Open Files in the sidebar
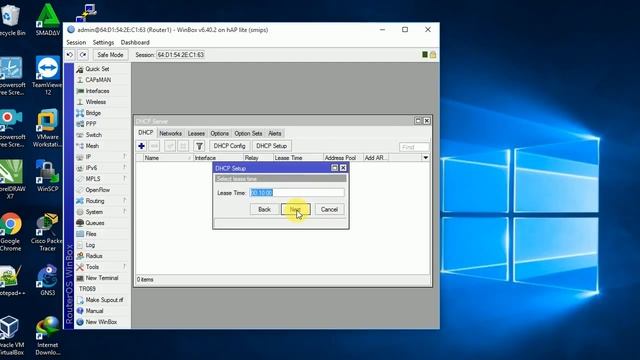Screen dimensions: 640x360 [91, 234]
